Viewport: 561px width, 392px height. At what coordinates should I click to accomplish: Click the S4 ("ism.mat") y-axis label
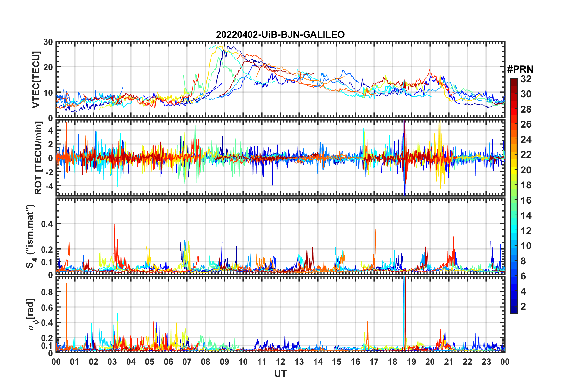31,236
